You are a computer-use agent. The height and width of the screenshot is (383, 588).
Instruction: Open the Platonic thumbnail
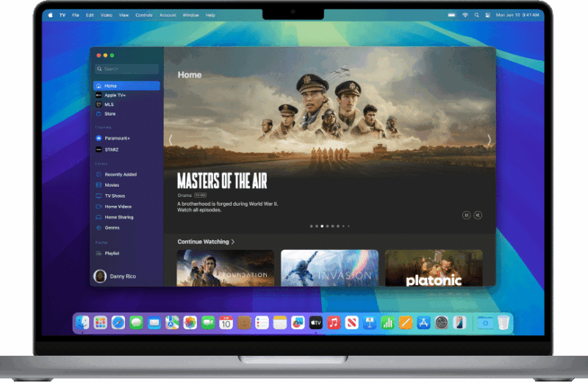(x=434, y=268)
